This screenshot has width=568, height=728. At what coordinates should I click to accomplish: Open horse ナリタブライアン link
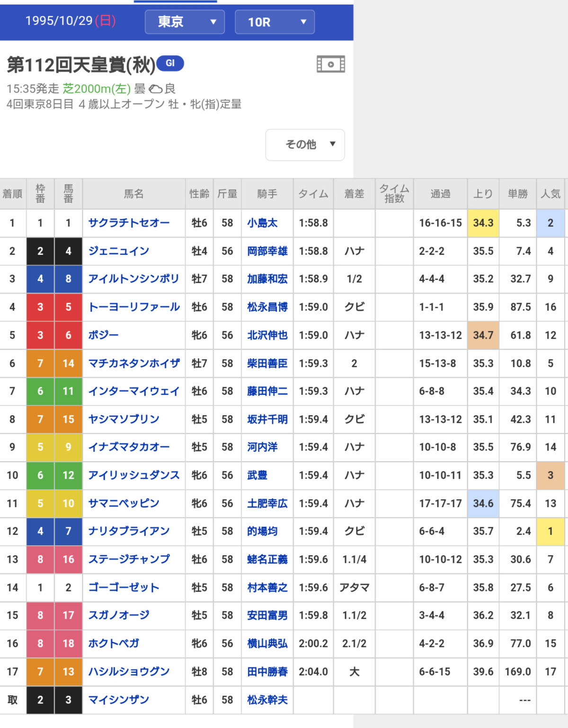[x=129, y=531]
